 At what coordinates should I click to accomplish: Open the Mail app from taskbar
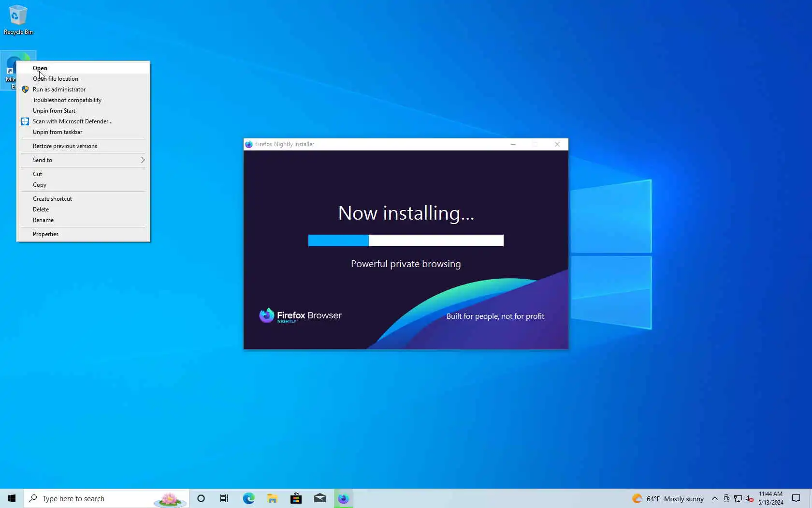(x=319, y=498)
